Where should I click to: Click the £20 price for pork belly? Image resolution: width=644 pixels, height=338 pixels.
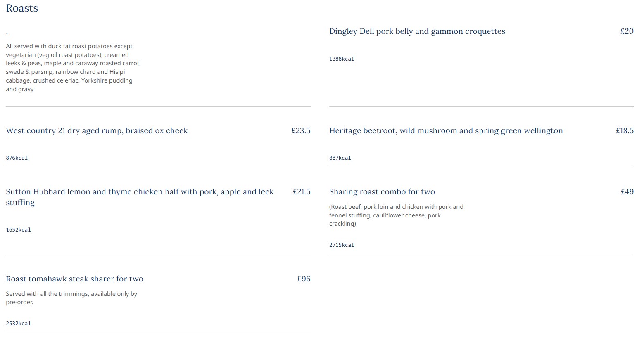tap(627, 31)
